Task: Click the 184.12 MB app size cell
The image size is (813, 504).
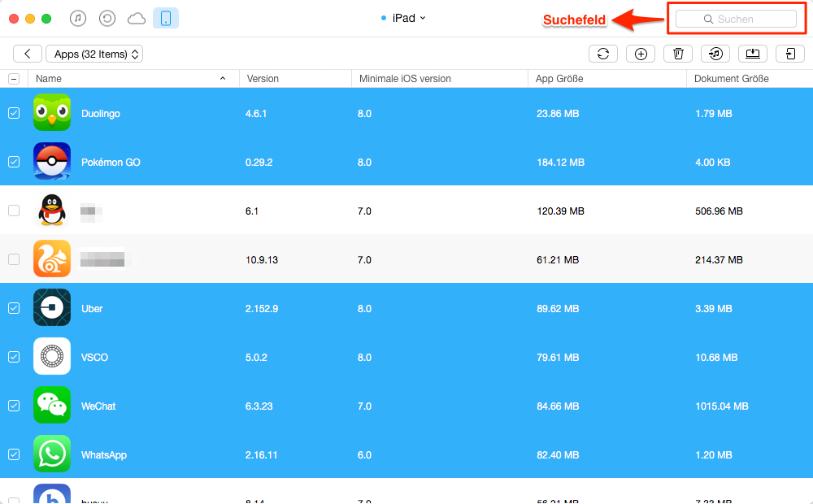Action: 560,163
